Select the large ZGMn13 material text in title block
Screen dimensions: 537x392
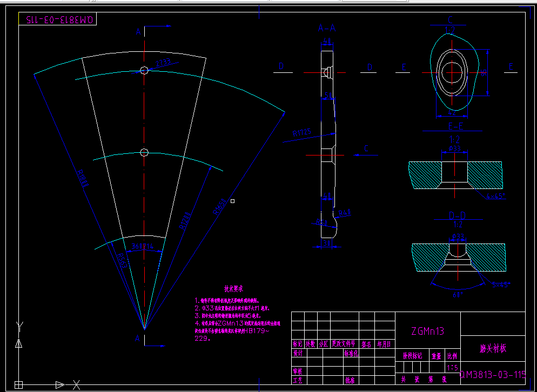428,331
